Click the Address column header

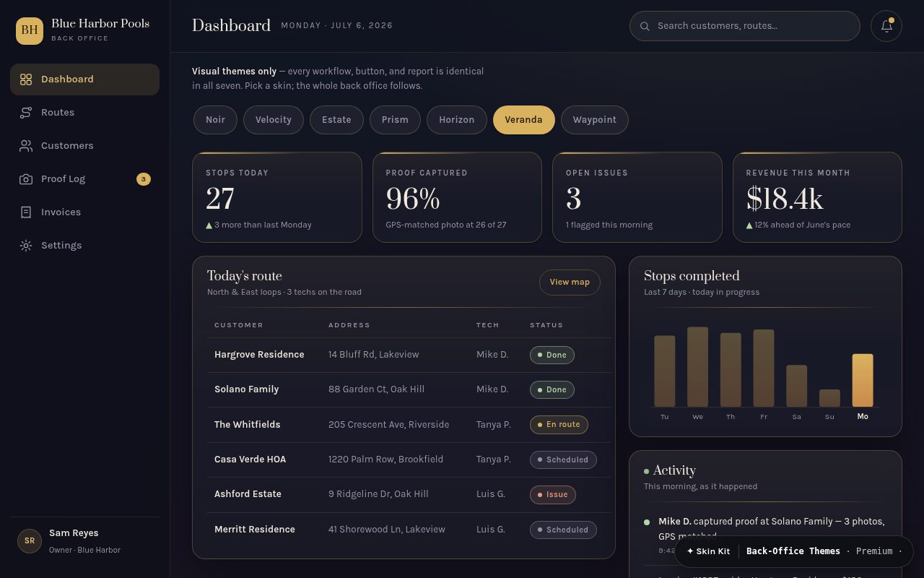(349, 325)
